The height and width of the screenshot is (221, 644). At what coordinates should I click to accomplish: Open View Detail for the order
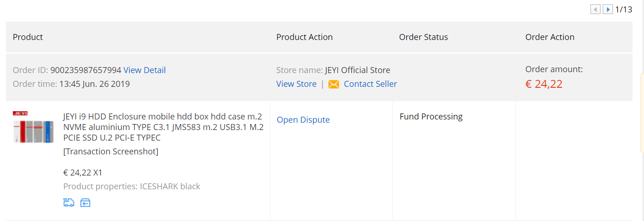(144, 70)
